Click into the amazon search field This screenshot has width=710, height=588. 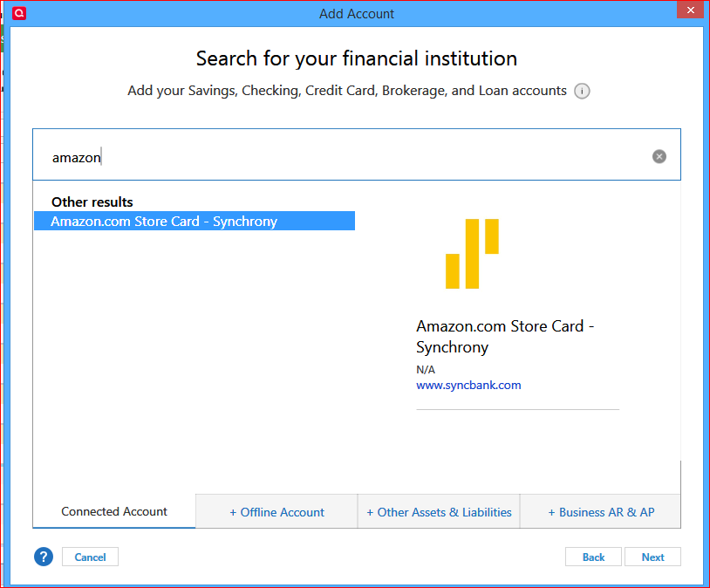click(x=357, y=154)
